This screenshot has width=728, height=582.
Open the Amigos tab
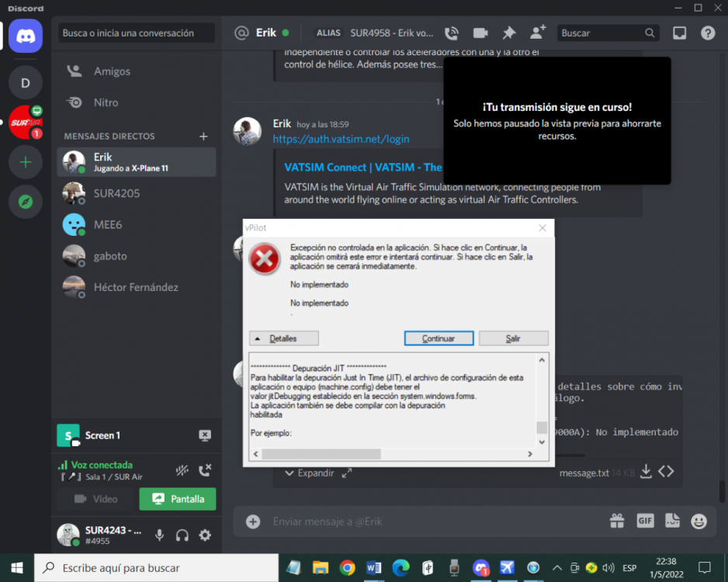[112, 71]
